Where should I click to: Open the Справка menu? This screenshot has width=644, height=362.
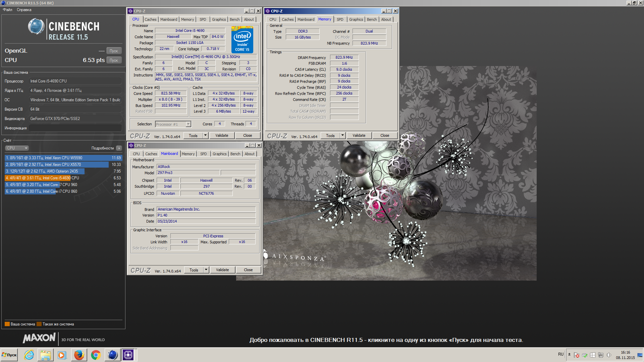tap(24, 10)
